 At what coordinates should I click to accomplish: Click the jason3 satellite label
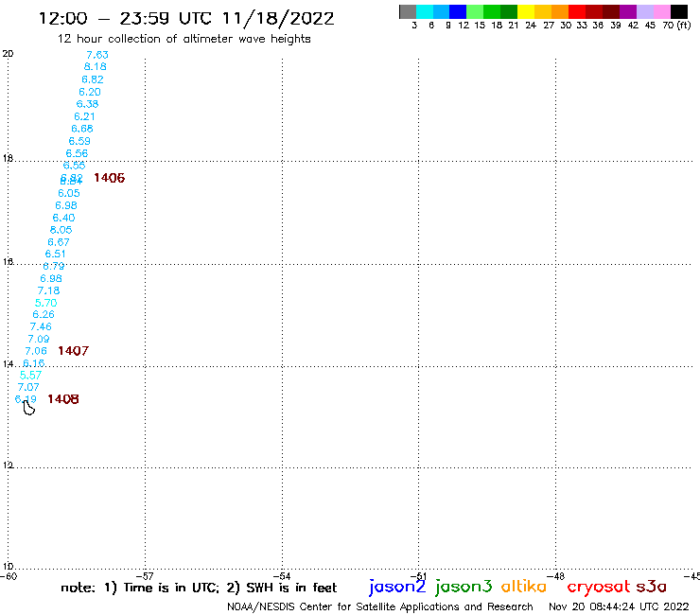coord(464,587)
